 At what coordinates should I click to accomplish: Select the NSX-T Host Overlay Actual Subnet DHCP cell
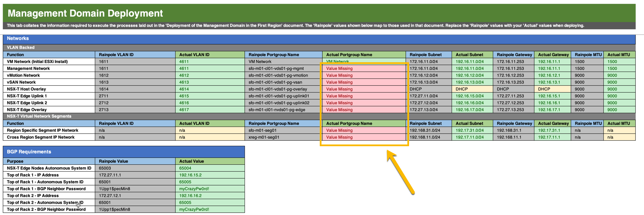click(x=472, y=89)
